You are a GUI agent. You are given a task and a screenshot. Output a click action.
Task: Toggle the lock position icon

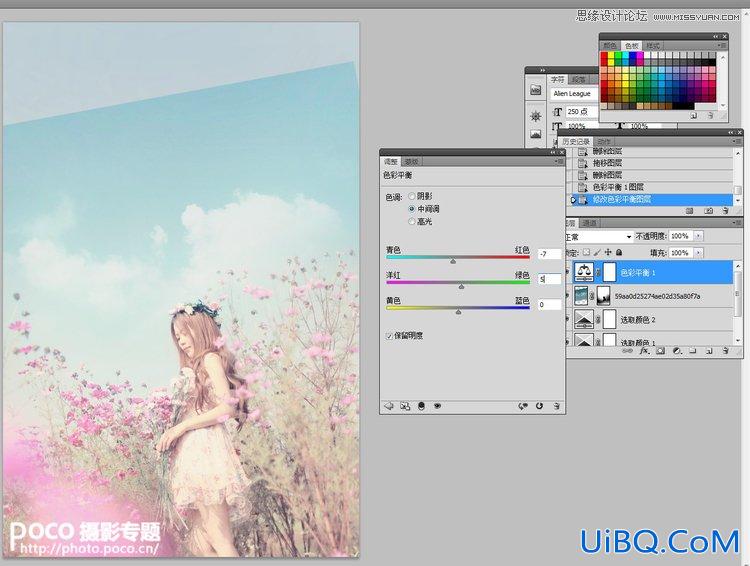pyautogui.click(x=608, y=253)
